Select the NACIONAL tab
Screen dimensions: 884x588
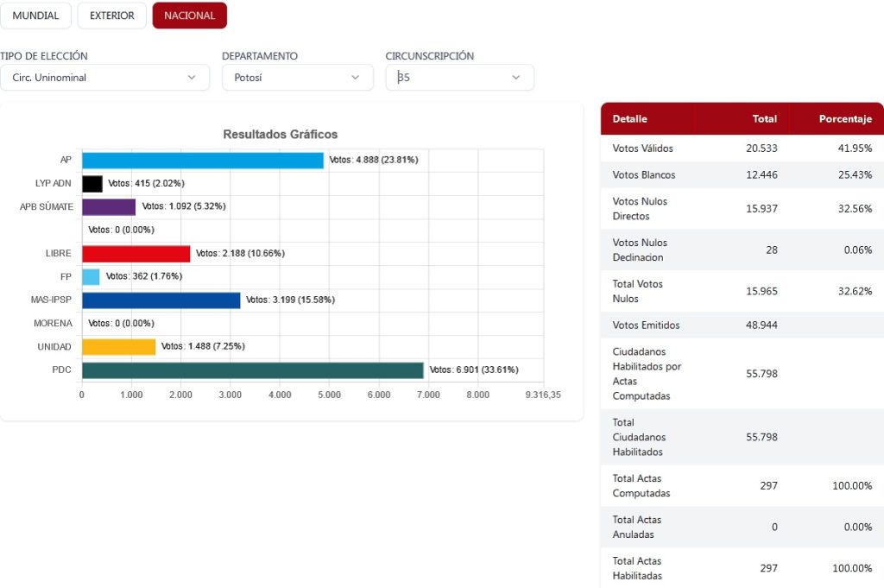(189, 16)
